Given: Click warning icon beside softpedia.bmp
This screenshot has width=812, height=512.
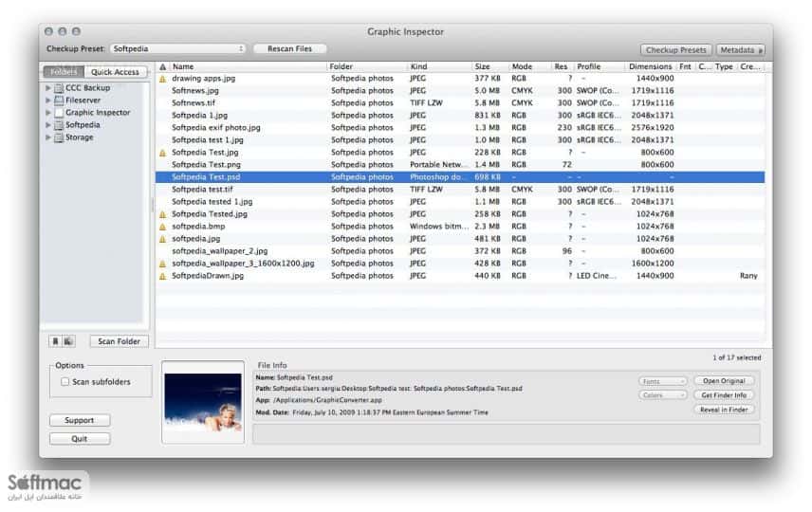Looking at the screenshot, I should coord(162,227).
